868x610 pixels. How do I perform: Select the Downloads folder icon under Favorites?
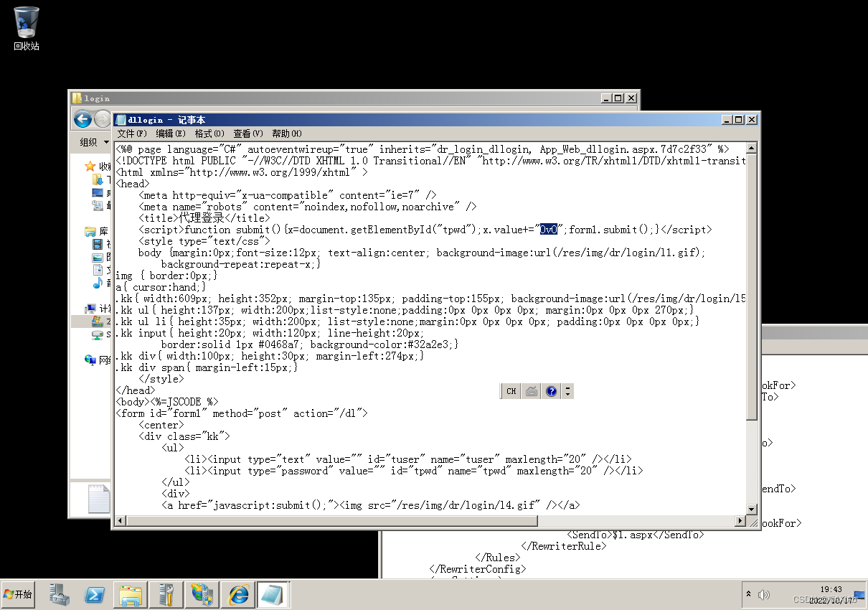pyautogui.click(x=98, y=179)
